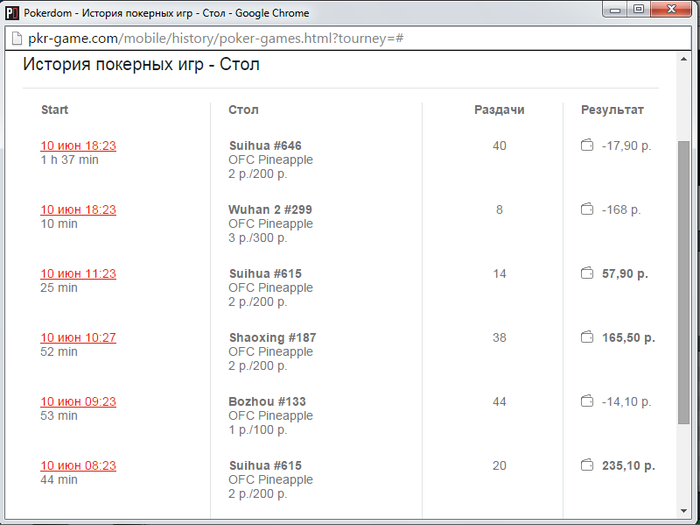This screenshot has height=525, width=700.
Task: Click the duration text 1 h 37 min
Action: (x=69, y=160)
